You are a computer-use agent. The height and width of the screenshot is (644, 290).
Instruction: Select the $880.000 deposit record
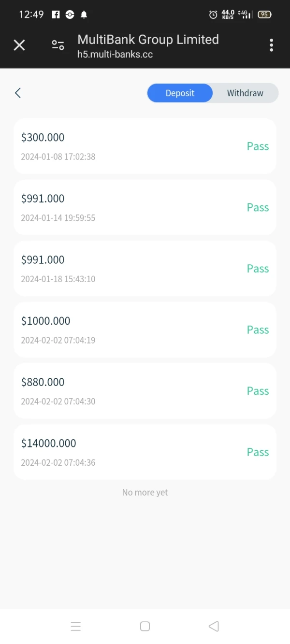(x=145, y=391)
